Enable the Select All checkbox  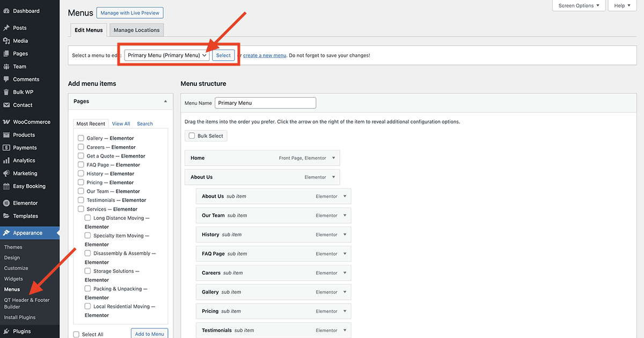click(x=76, y=334)
